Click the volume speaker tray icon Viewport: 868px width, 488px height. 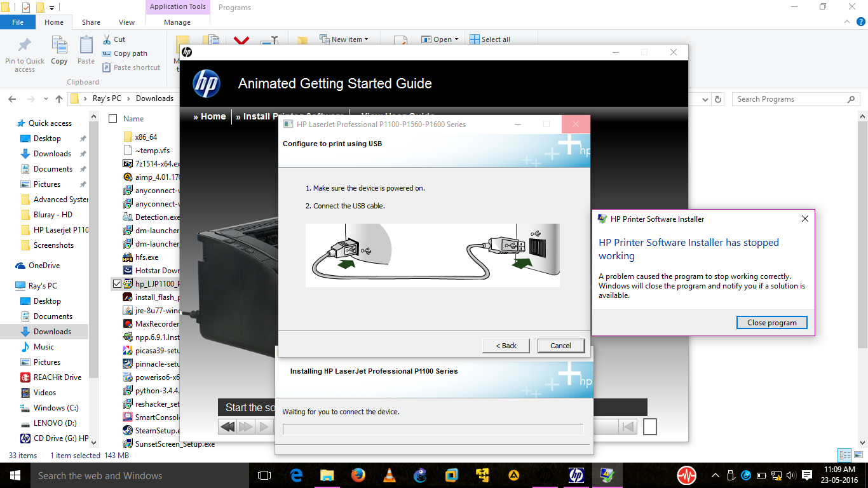[790, 475]
